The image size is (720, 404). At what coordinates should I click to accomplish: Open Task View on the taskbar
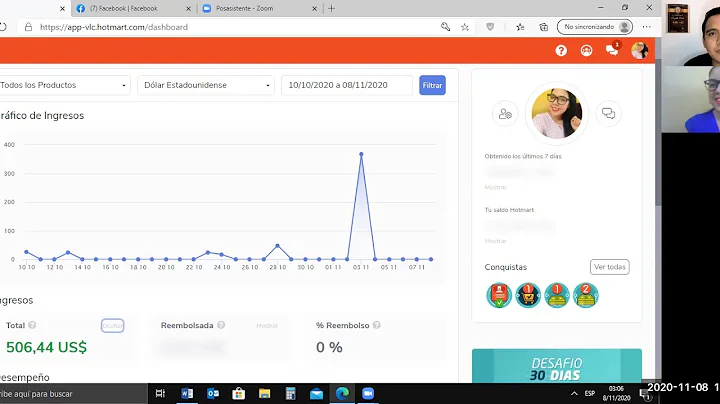(x=160, y=393)
